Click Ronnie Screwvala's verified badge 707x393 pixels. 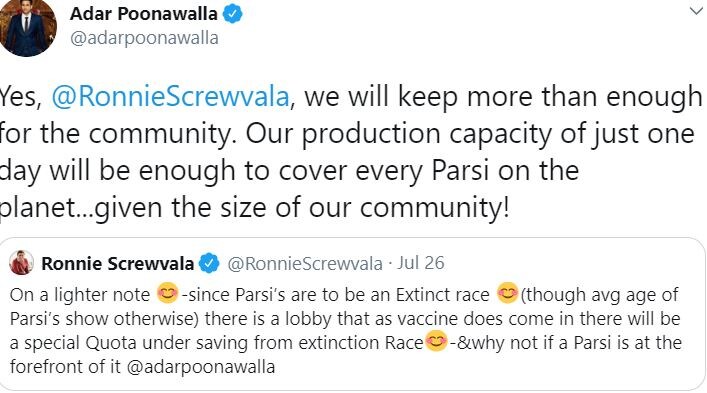tap(209, 263)
